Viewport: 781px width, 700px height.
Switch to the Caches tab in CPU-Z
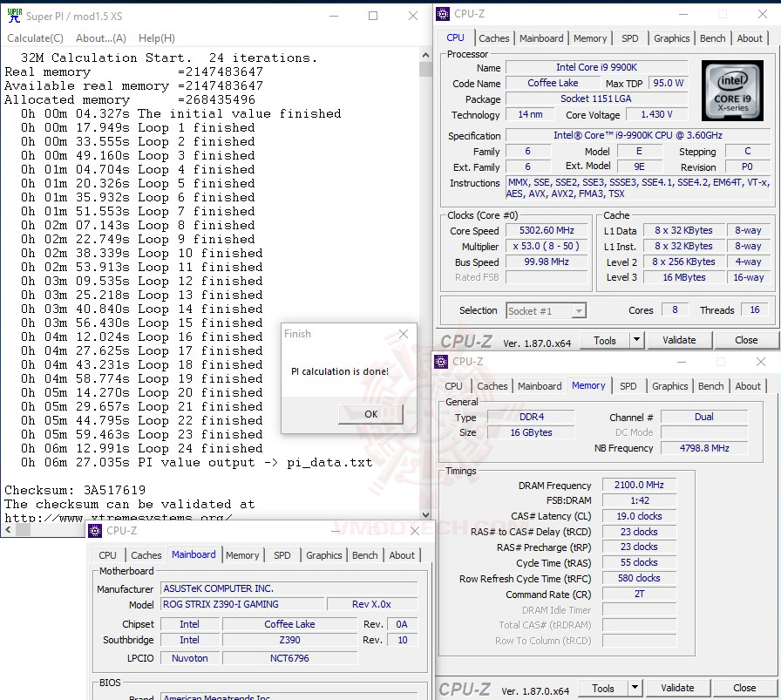(494, 38)
